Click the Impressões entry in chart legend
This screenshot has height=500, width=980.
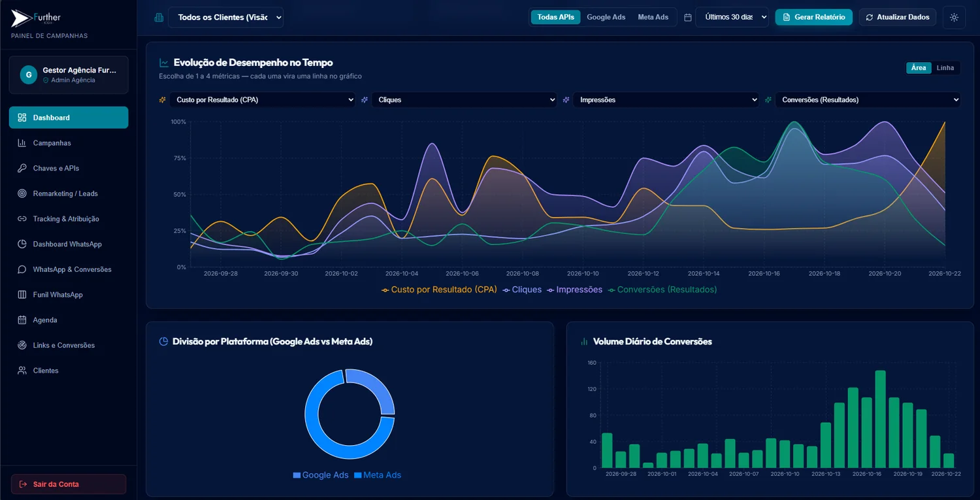575,290
